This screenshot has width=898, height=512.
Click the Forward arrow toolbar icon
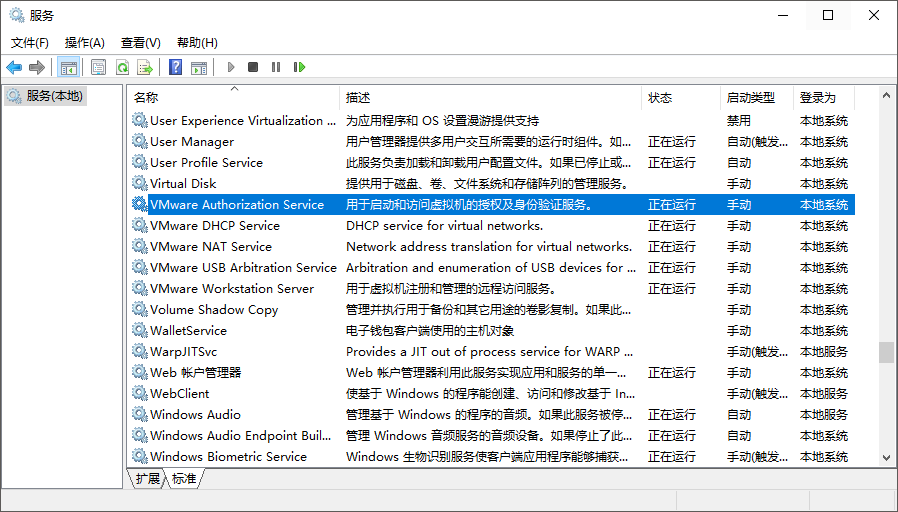pyautogui.click(x=37, y=68)
